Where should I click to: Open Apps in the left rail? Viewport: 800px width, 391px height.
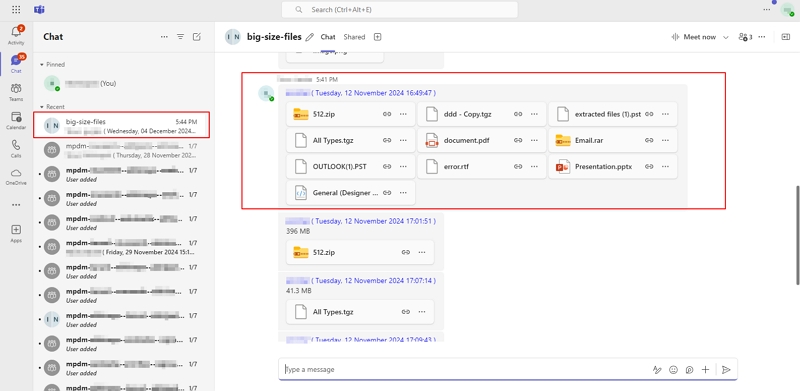(x=16, y=233)
